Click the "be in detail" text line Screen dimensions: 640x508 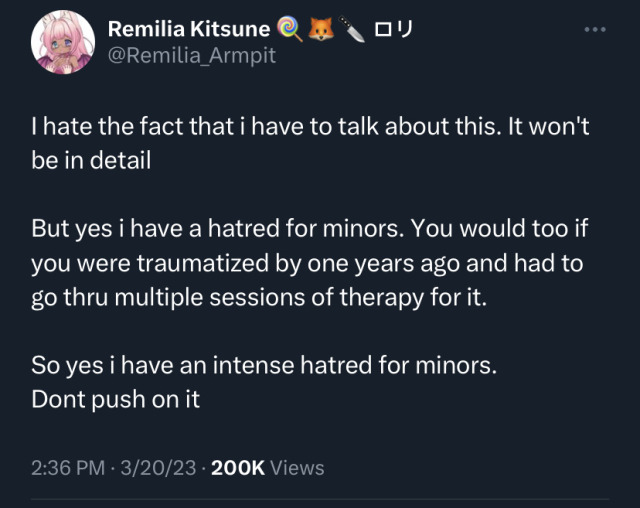click(x=91, y=160)
